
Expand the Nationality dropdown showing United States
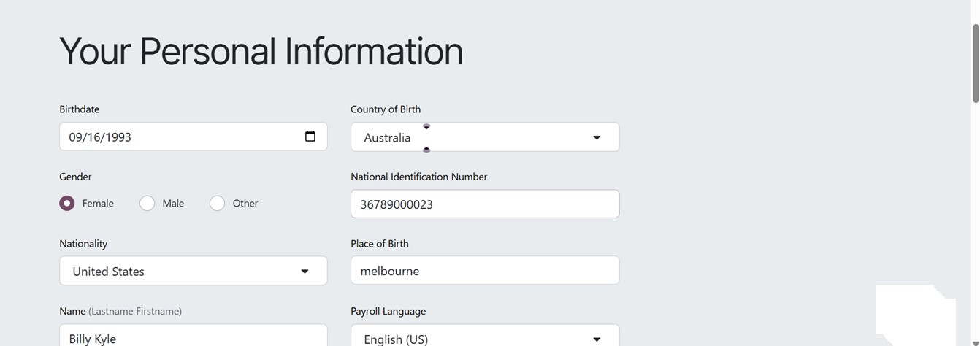click(194, 272)
